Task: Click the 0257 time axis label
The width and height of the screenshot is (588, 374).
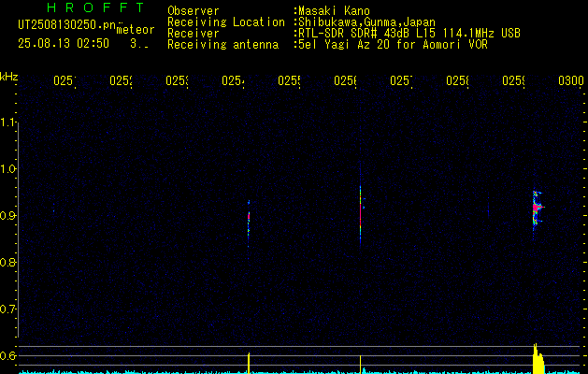Action: [x=402, y=80]
